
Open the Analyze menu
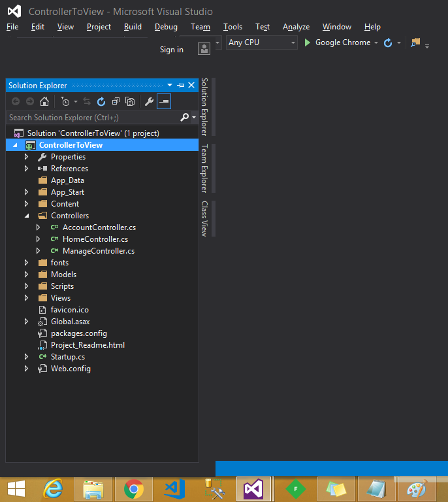click(296, 27)
